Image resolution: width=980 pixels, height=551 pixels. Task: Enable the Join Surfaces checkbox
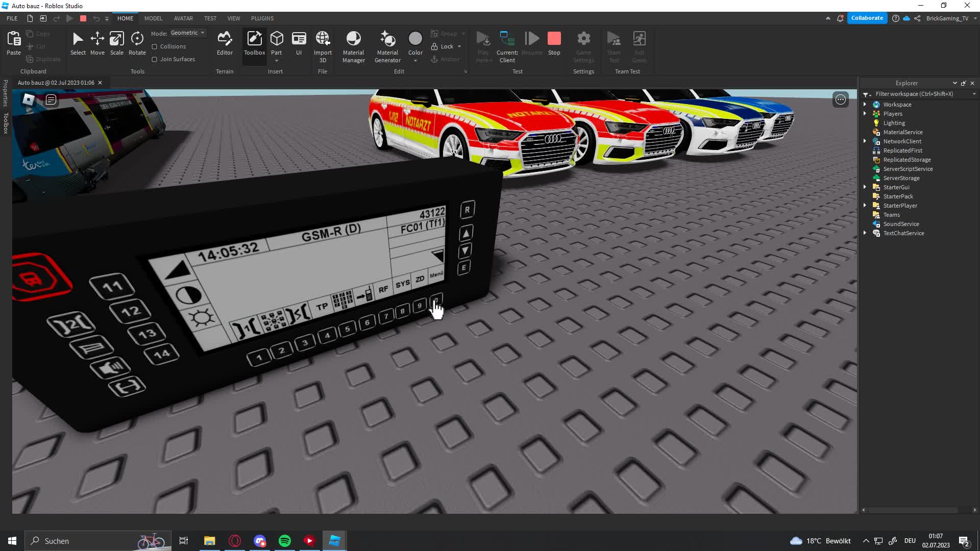[x=155, y=59]
